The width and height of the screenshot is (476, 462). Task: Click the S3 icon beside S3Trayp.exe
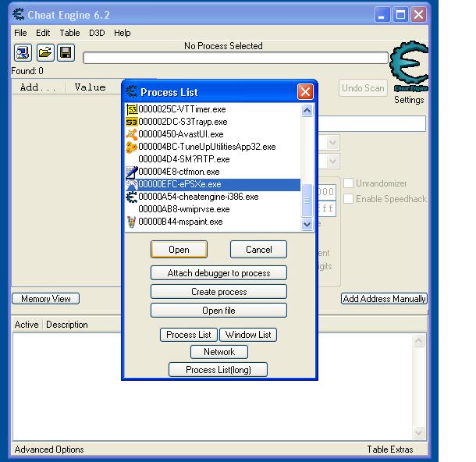point(132,122)
